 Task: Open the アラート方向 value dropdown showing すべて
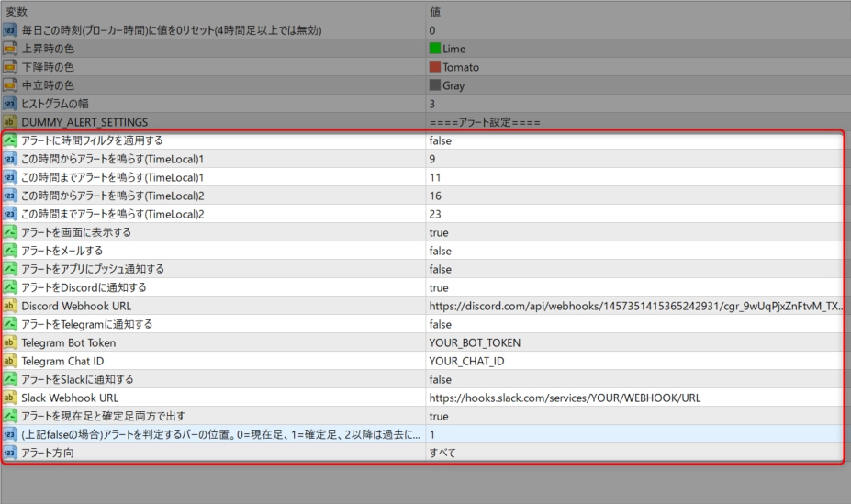click(633, 453)
